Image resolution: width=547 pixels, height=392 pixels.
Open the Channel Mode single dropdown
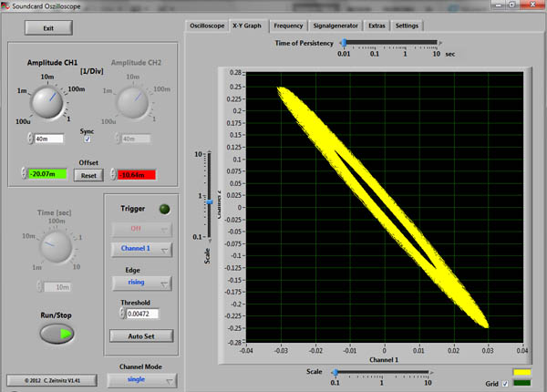pyautogui.click(x=139, y=380)
